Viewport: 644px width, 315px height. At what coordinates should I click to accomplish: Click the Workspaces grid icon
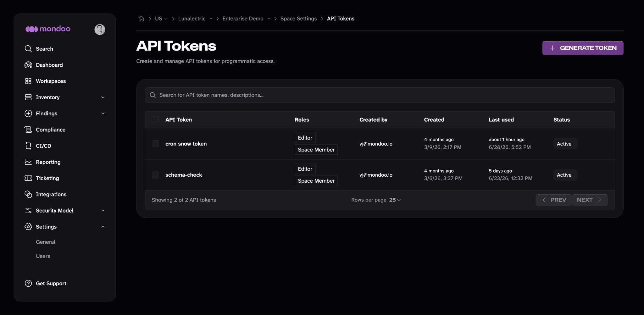point(28,81)
